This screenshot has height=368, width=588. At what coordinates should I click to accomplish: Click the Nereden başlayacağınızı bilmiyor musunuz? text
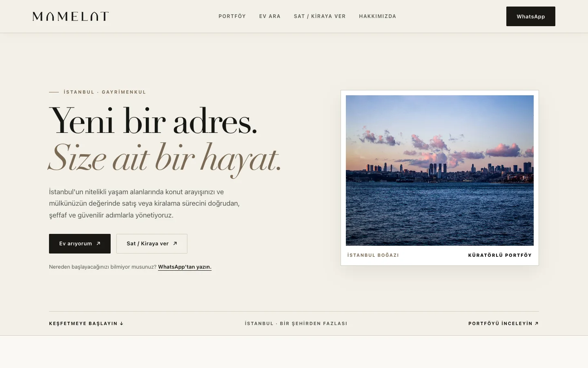click(x=102, y=267)
